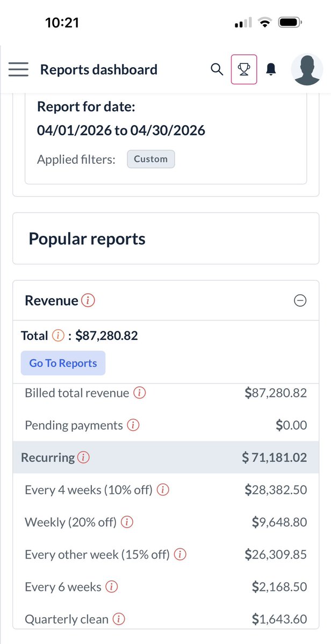This screenshot has height=644, width=331.
Task: Expand the Popular reports section
Action: coord(87,238)
